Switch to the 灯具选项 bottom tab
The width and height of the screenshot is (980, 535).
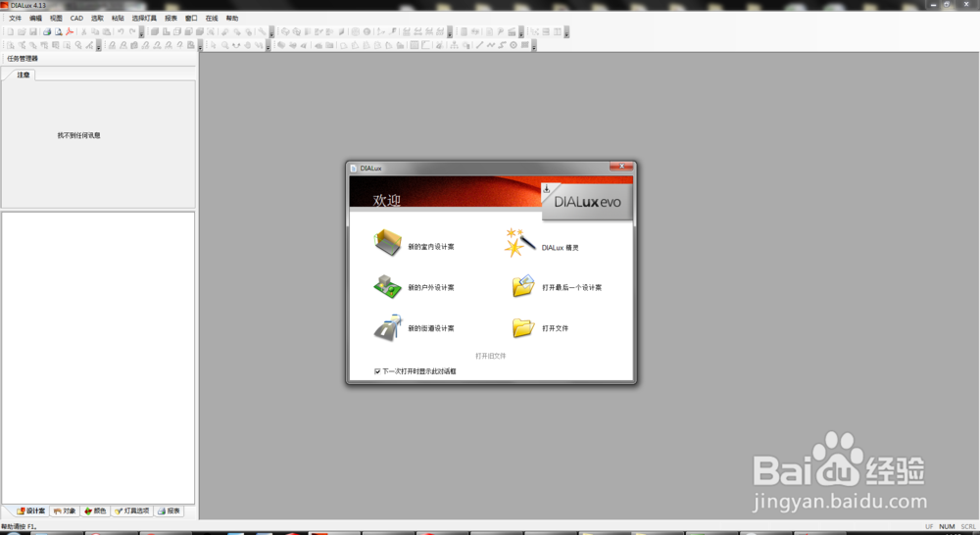click(132, 511)
